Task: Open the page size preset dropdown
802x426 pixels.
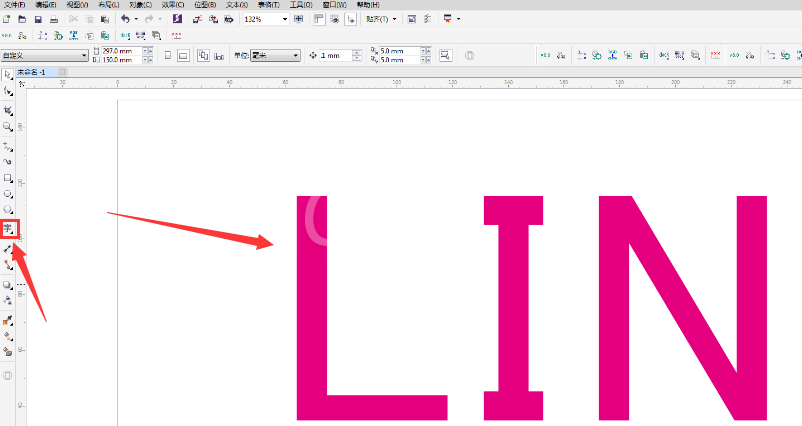Action: [44, 55]
